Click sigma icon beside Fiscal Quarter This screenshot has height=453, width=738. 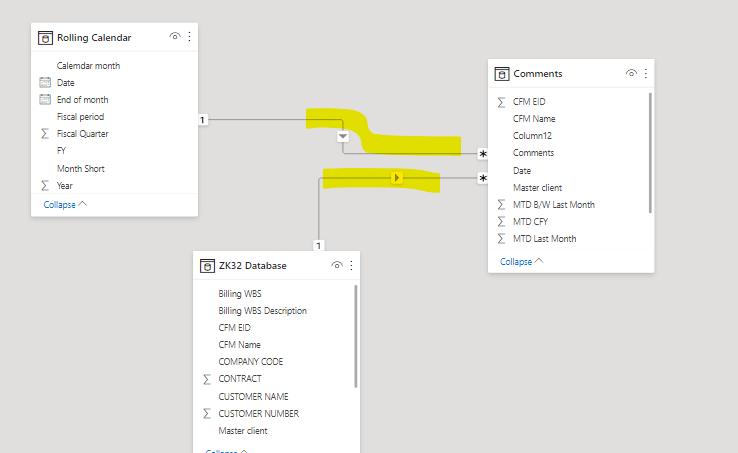point(45,134)
